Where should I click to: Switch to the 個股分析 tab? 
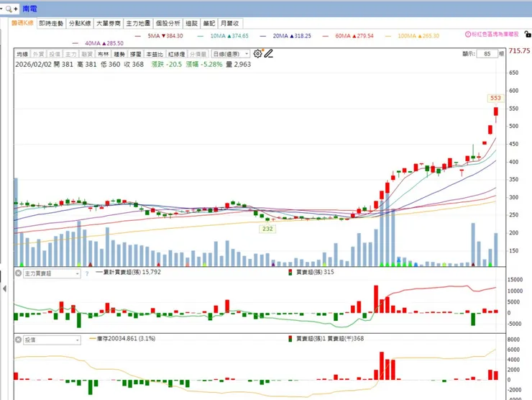tap(168, 24)
